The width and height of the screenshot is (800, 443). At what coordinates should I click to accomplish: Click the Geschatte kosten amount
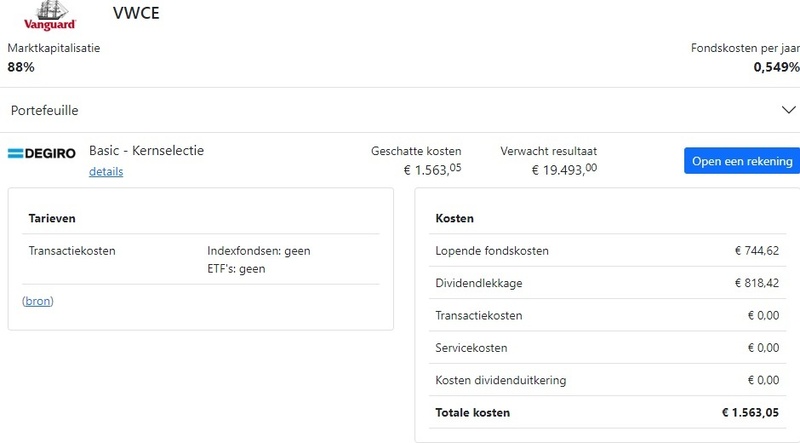point(432,170)
